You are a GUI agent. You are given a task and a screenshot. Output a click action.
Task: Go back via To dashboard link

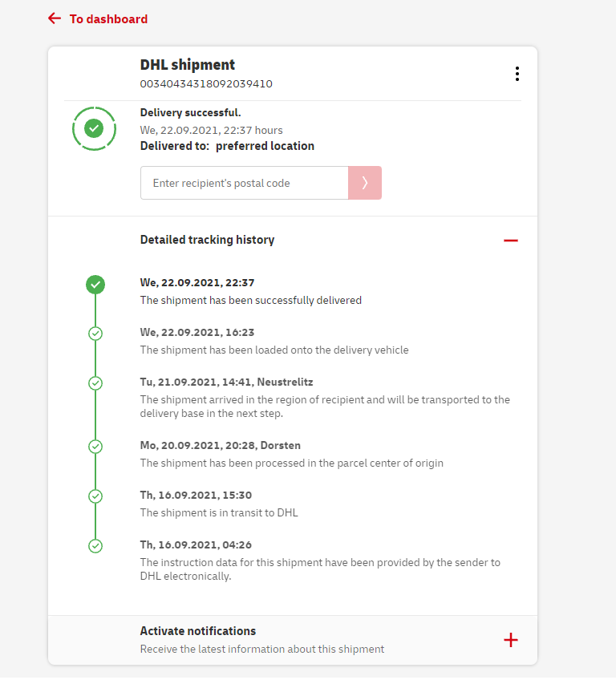pyautogui.click(x=108, y=18)
